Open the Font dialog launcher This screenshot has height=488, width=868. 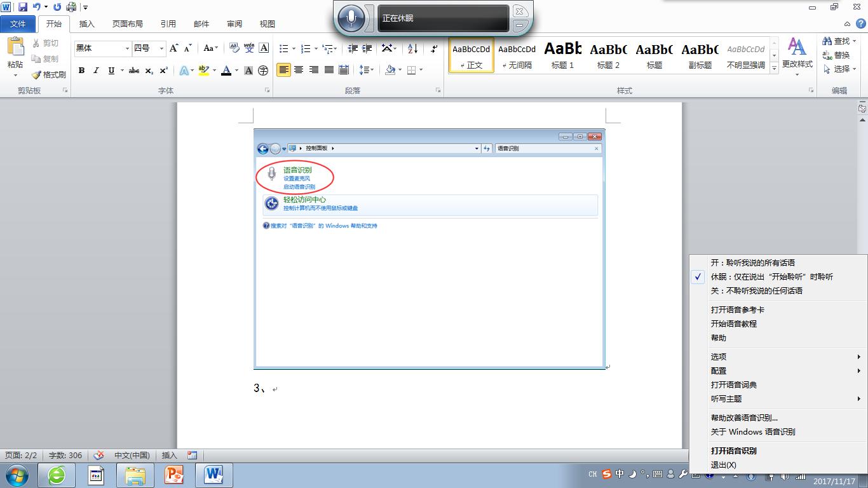tap(268, 91)
